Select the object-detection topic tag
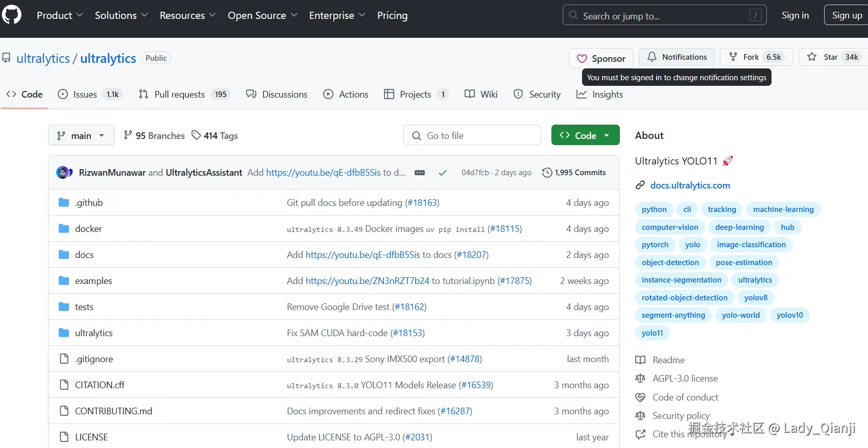 click(x=670, y=263)
